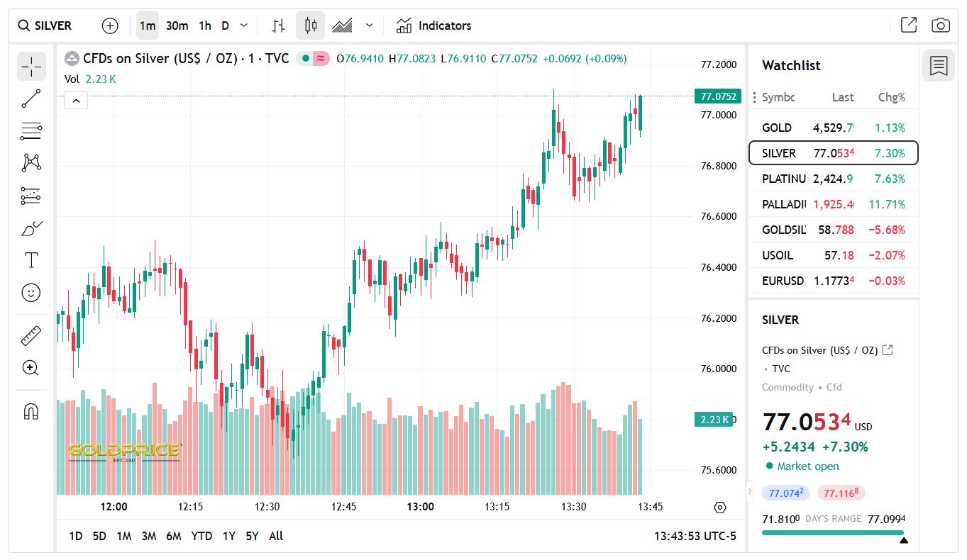Open CFDs on Silver external link icon
This screenshot has height=560, width=967.
point(888,350)
